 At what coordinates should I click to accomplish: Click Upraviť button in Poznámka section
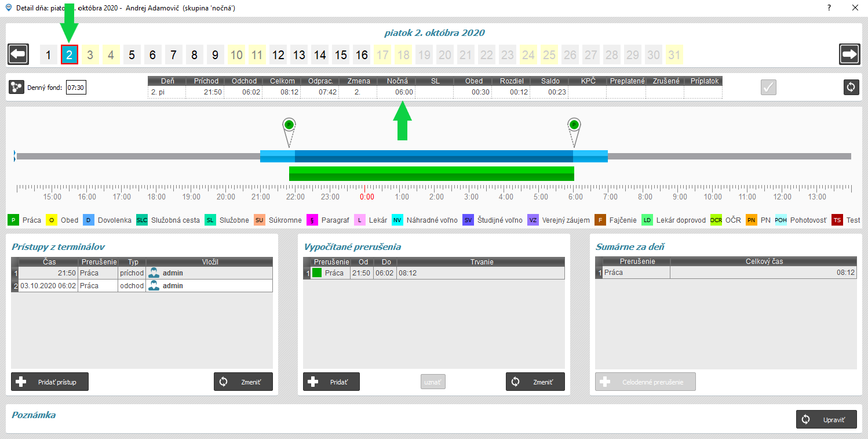click(x=826, y=419)
